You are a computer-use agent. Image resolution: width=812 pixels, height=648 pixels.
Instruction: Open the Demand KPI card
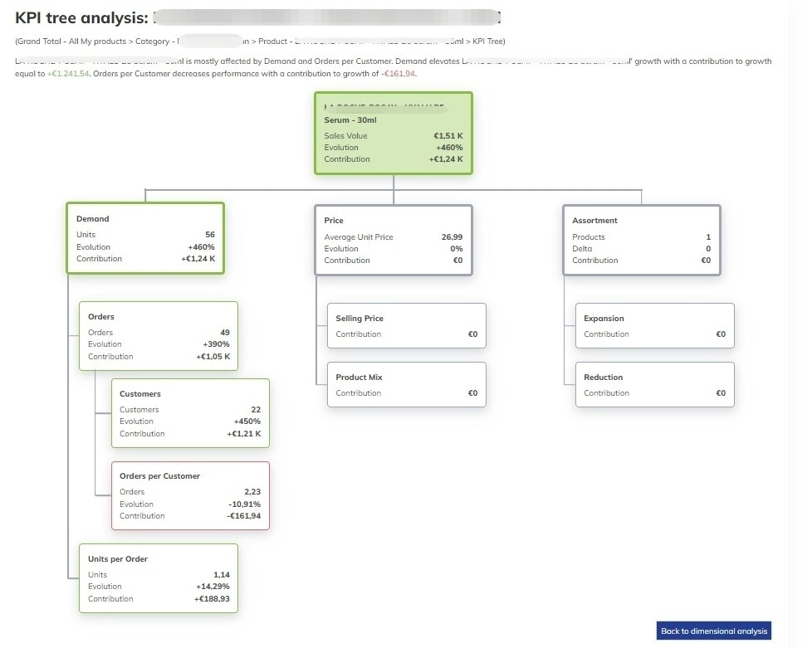pos(145,237)
